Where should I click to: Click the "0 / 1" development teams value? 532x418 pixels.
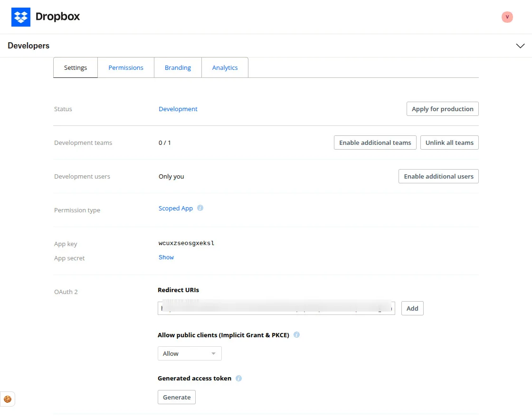[x=164, y=142]
